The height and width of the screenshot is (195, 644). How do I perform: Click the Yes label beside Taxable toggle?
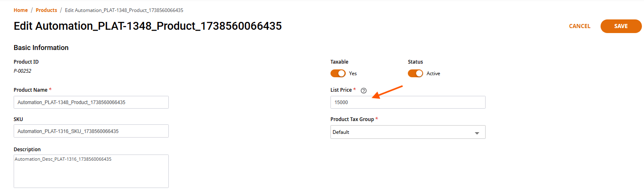(x=353, y=74)
